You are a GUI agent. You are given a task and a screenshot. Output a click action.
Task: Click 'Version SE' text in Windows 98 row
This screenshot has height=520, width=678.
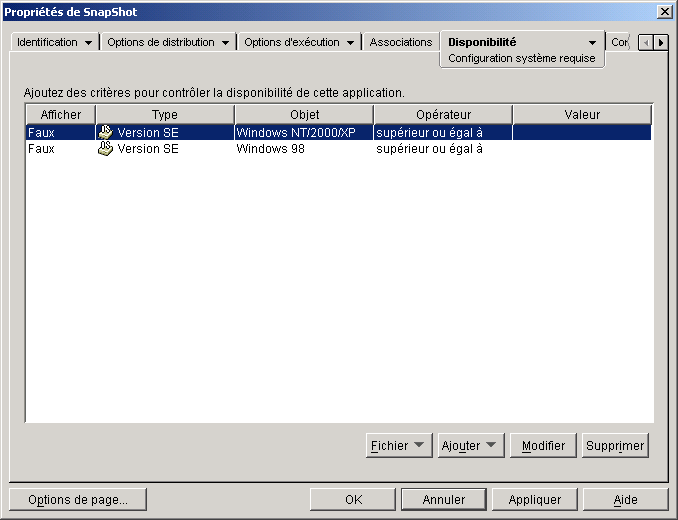[148, 149]
